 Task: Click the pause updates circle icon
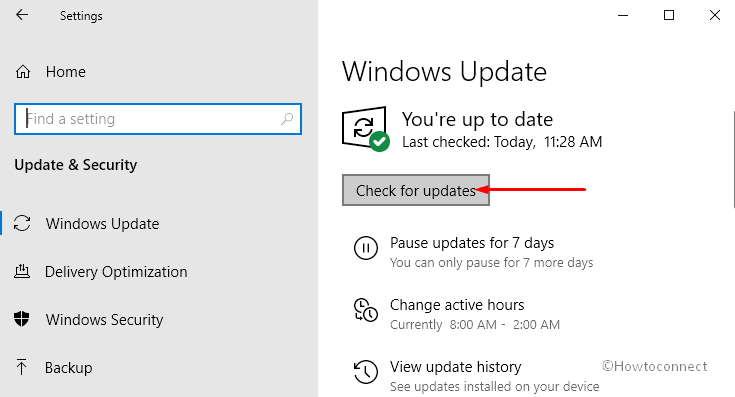point(366,247)
